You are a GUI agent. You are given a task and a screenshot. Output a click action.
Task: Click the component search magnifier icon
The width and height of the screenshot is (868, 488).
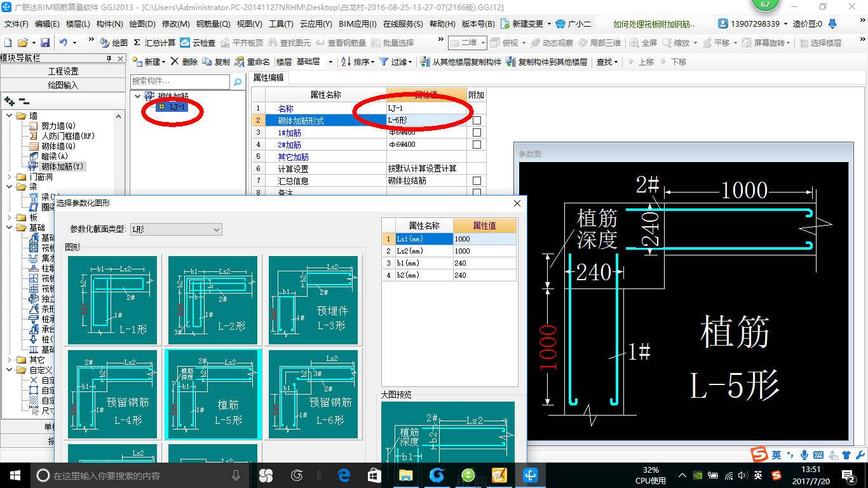click(x=238, y=82)
